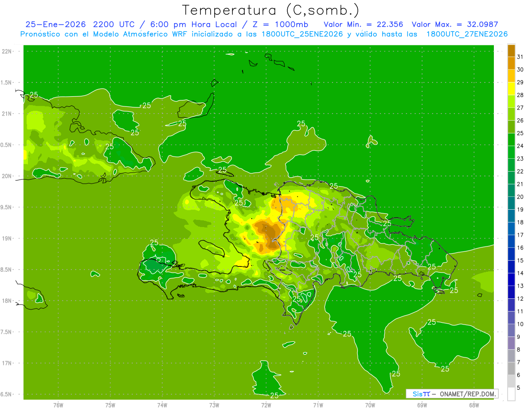Click the "6.5N" latitude label
532x411 pixels.
point(7,394)
